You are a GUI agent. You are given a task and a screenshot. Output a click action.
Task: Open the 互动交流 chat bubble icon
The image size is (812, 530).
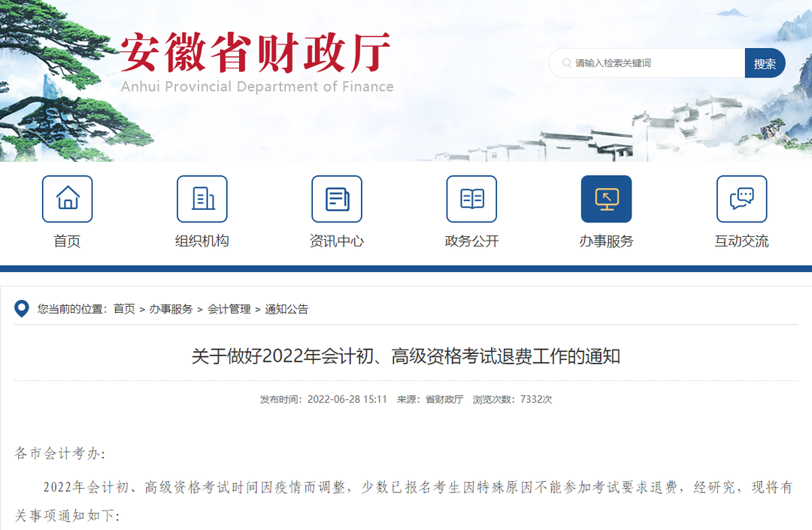741,198
